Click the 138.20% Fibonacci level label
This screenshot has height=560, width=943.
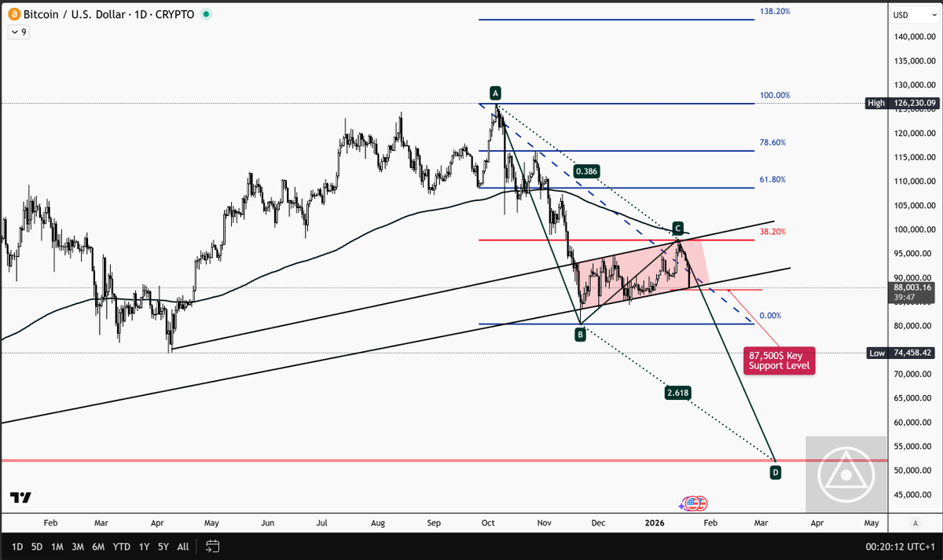click(775, 11)
